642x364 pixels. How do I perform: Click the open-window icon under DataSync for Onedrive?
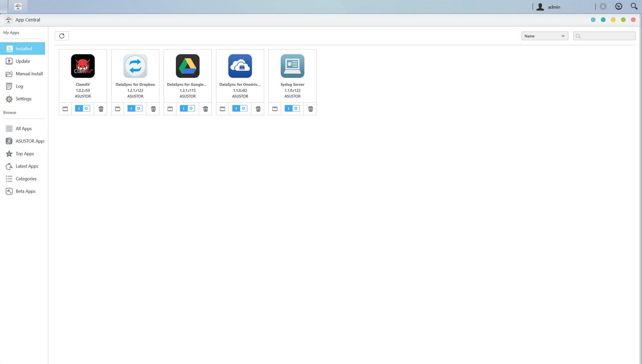pos(223,109)
